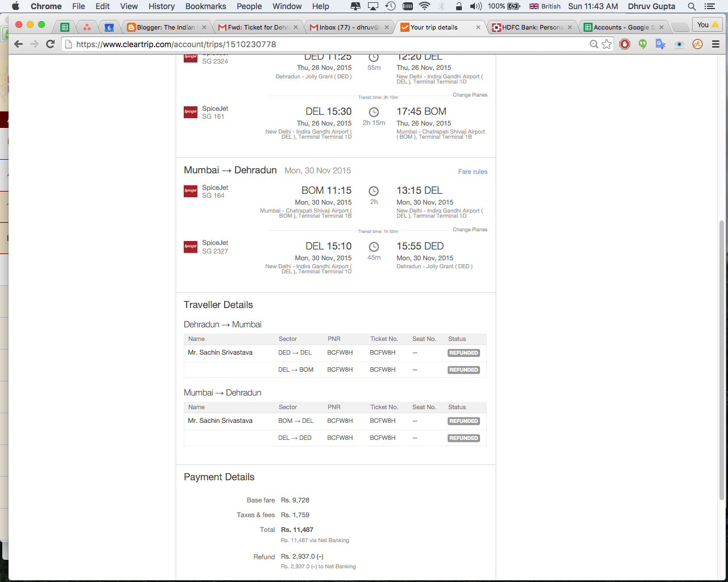Screen dimensions: 728x582
Task: Click the SpiceJet logo beside SG 2327
Action: pos(191,247)
